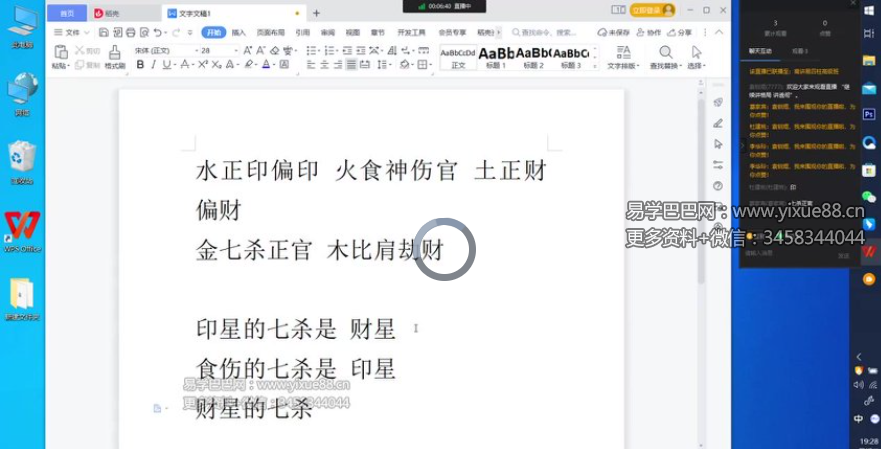Image resolution: width=881 pixels, height=449 pixels.
Task: Click the help circle icon in right sidebar
Action: pos(718,185)
